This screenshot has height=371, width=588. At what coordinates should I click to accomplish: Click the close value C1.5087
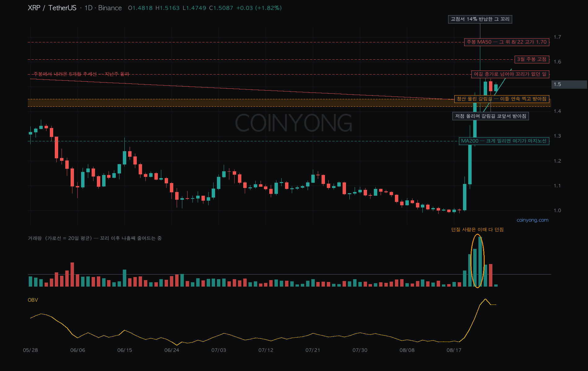pos(221,8)
